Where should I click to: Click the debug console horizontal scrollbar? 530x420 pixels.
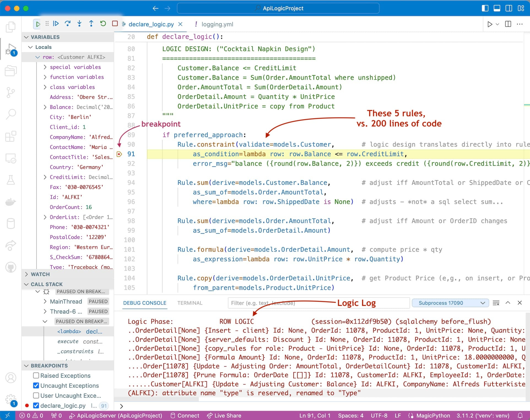point(156,399)
